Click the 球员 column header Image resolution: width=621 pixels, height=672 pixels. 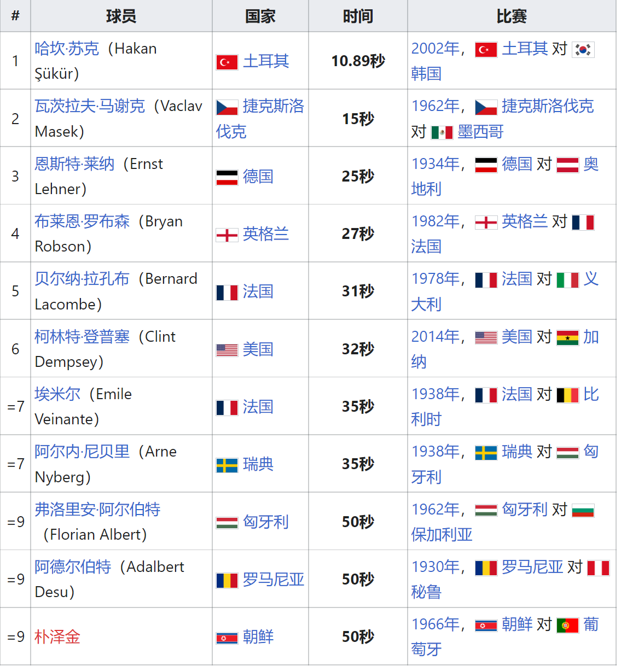121,16
